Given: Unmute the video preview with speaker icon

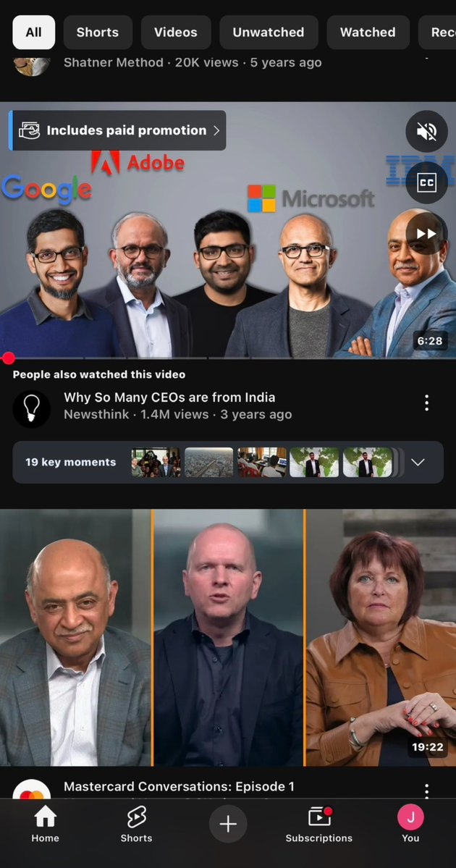Looking at the screenshot, I should pos(426,131).
